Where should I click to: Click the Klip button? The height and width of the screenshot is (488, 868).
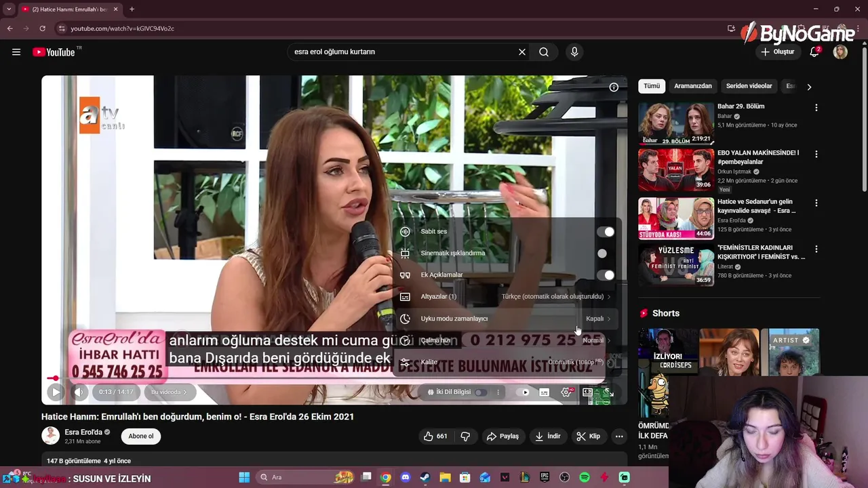(x=589, y=436)
